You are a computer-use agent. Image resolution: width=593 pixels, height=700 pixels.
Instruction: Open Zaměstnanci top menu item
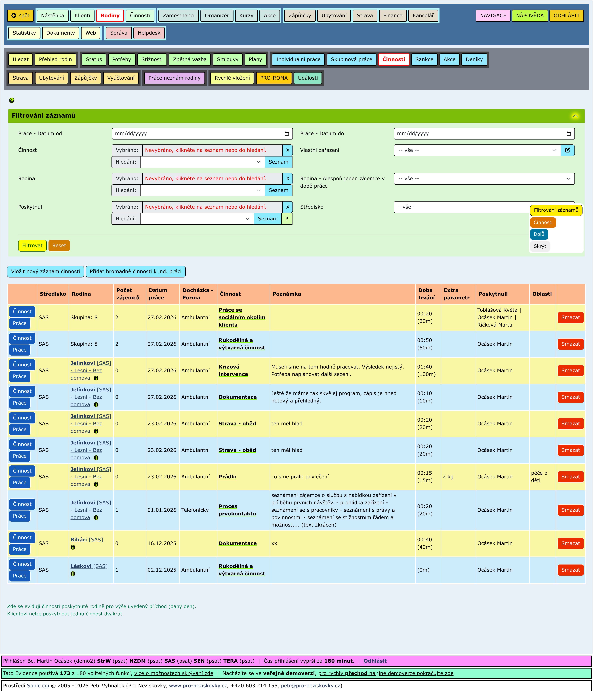pyautogui.click(x=179, y=15)
